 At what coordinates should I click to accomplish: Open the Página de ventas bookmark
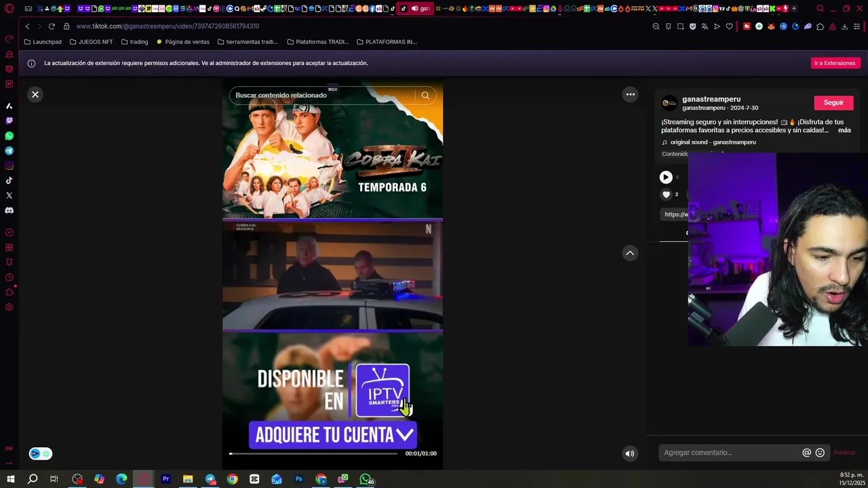tap(183, 42)
